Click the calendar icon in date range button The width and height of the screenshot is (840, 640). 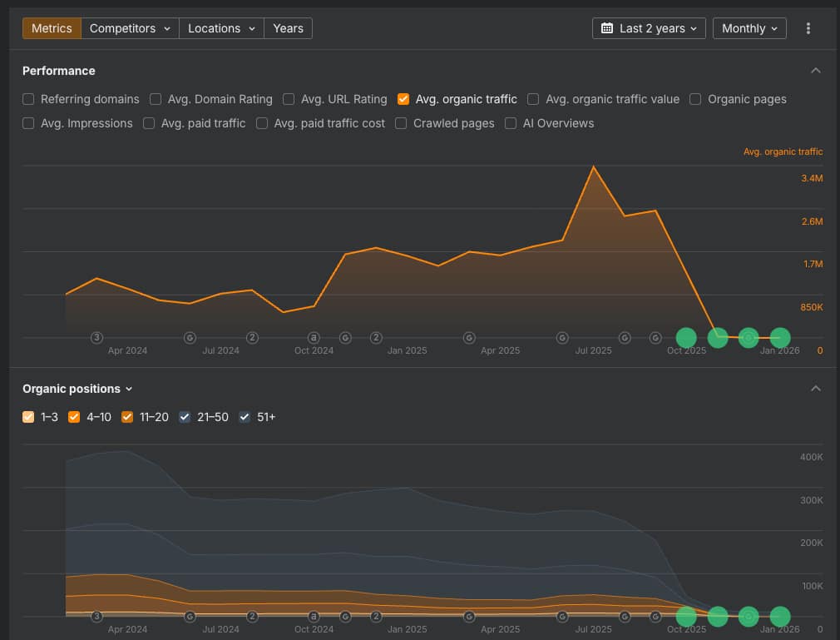point(608,27)
